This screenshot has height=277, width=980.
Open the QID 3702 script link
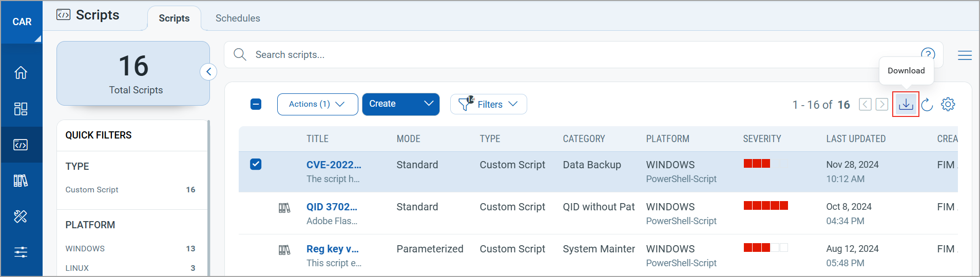click(332, 207)
